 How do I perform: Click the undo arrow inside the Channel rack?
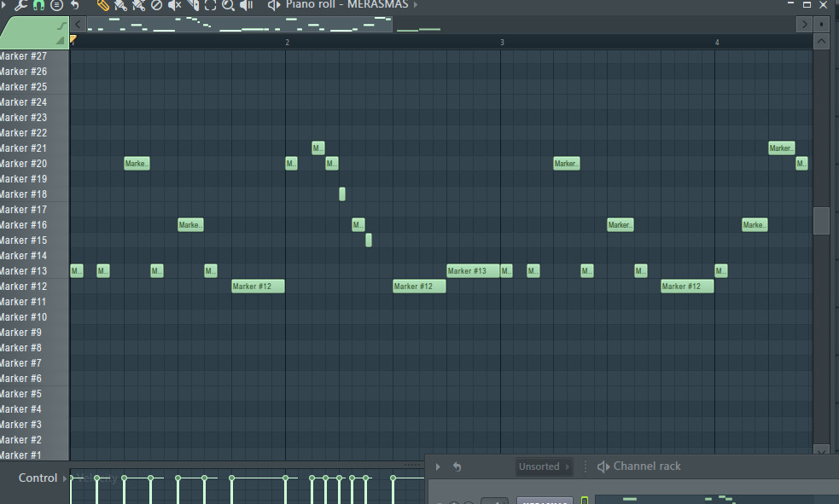[457, 466]
